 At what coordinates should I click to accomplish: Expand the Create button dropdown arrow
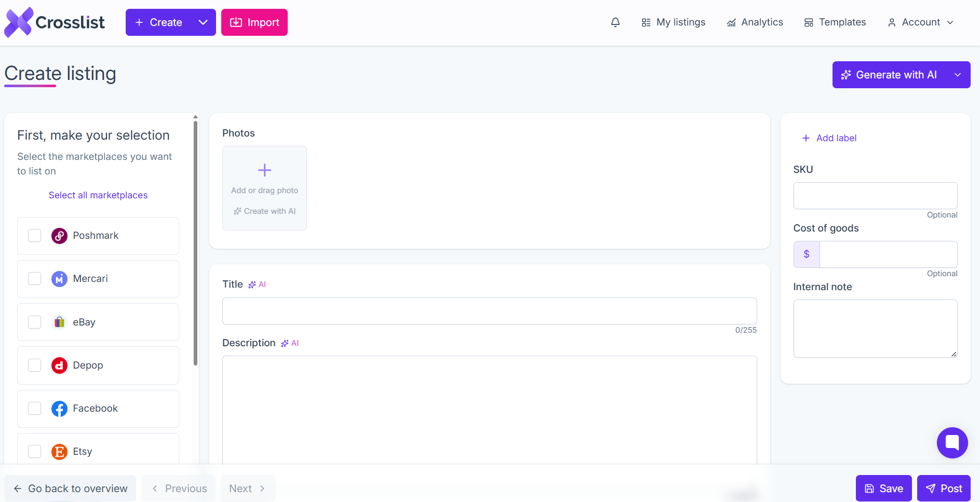pos(204,22)
